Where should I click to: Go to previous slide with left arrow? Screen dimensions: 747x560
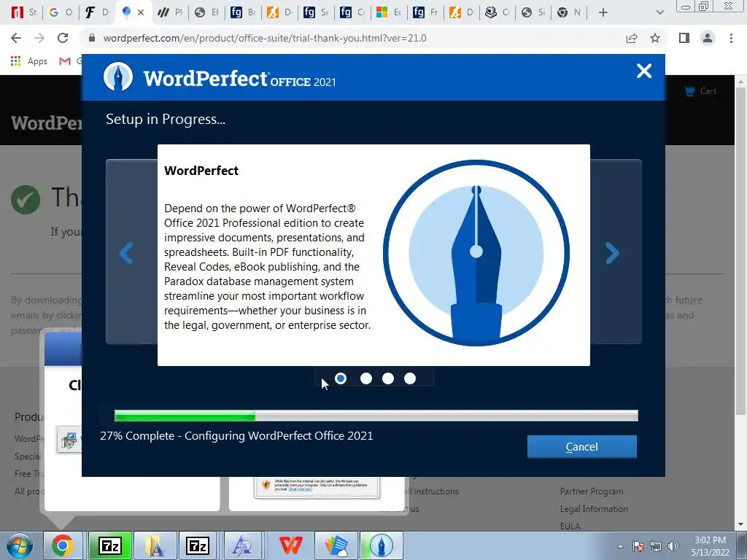pos(125,253)
